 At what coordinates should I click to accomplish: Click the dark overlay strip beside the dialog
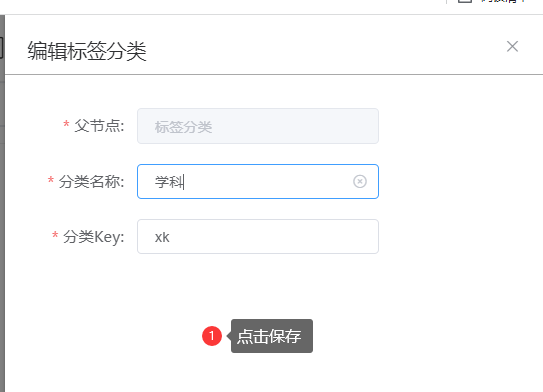(2, 203)
